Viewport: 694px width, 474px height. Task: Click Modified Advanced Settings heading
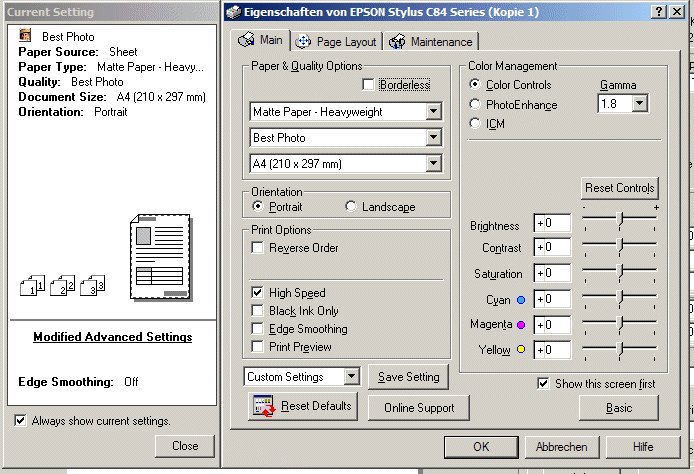pos(113,337)
